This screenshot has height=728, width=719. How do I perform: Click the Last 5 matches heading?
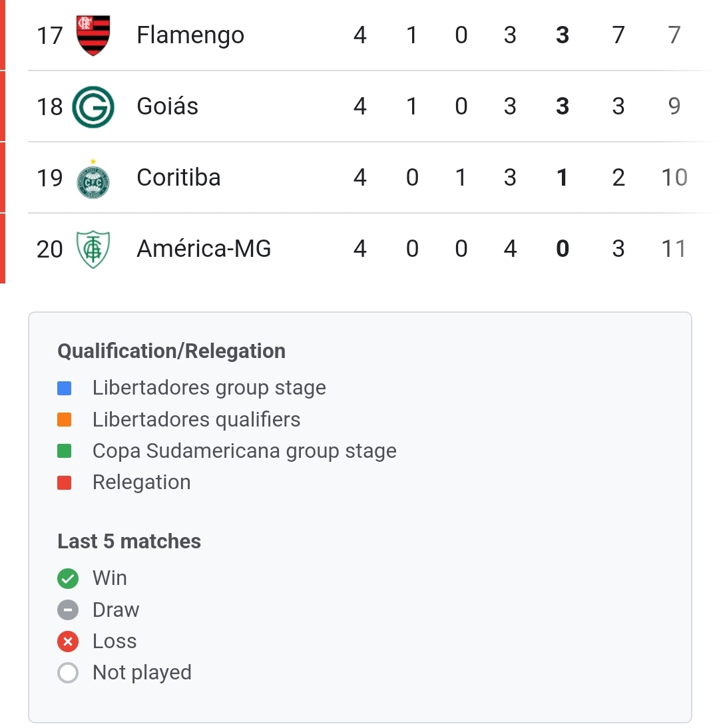coord(129,542)
